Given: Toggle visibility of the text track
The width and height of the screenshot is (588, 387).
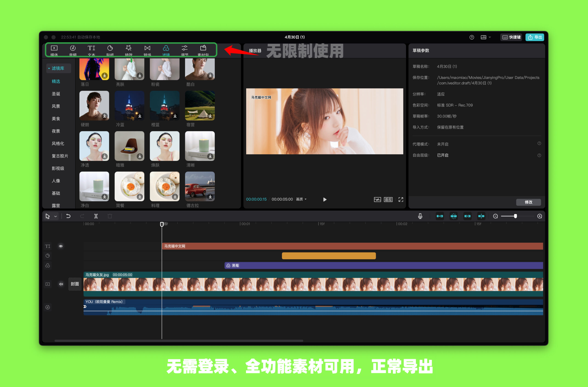Looking at the screenshot, I should [61, 246].
